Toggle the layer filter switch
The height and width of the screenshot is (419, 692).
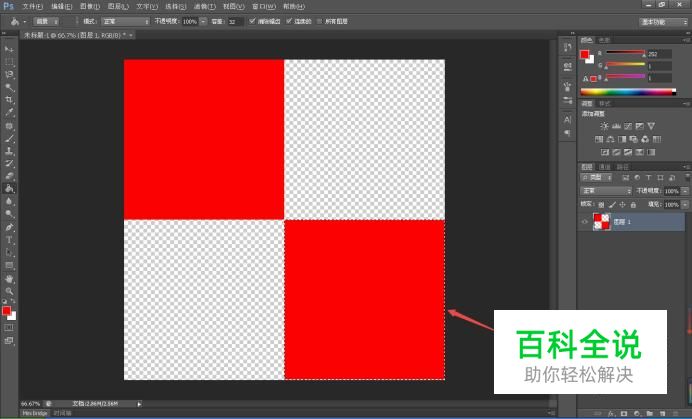[688, 177]
